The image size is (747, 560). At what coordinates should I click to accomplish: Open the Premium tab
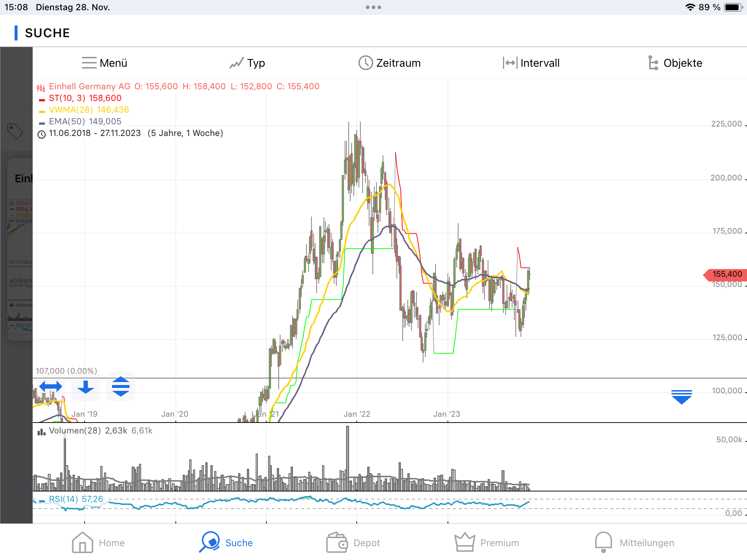click(487, 542)
